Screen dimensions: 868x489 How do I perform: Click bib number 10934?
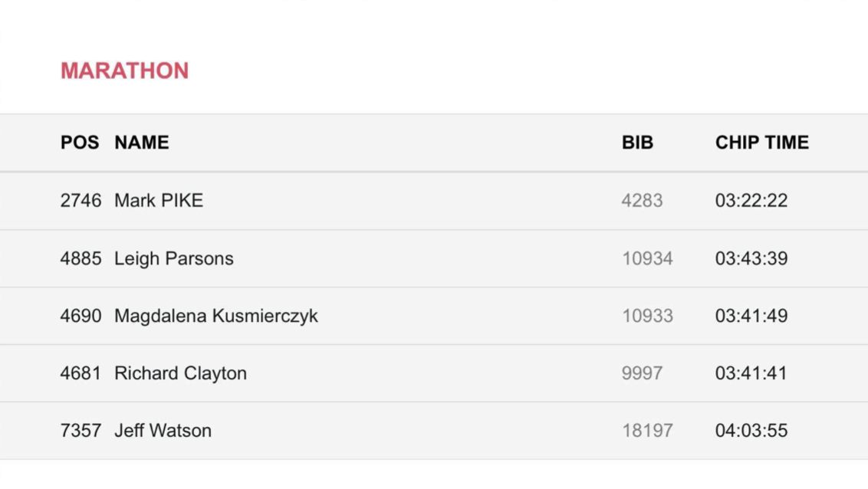647,258
